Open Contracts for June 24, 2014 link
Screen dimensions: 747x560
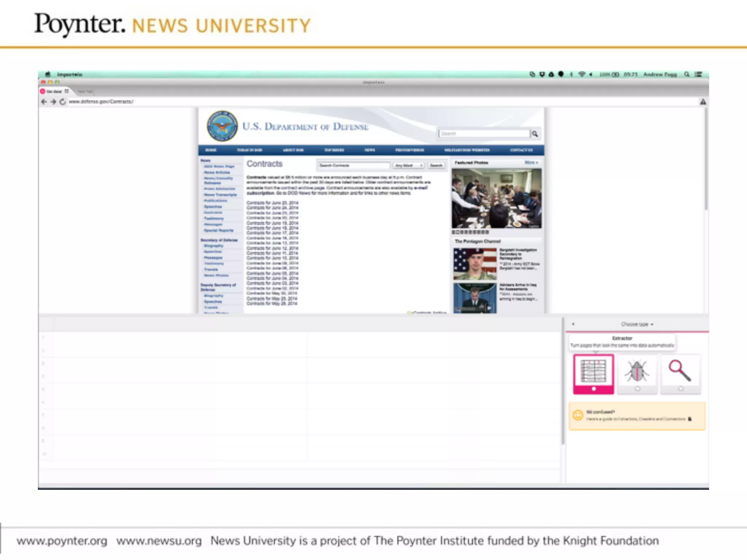click(x=272, y=208)
